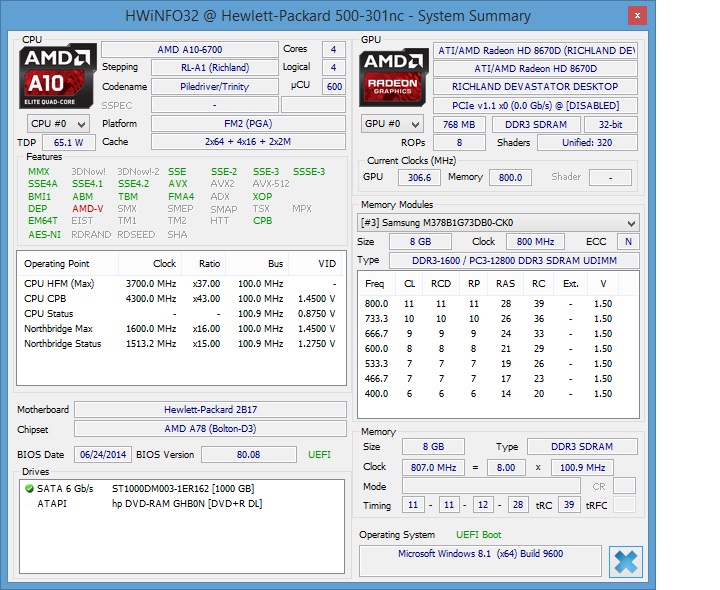Select the 400.0 frequency timing row
Screen dimensions: 720x590
point(498,393)
